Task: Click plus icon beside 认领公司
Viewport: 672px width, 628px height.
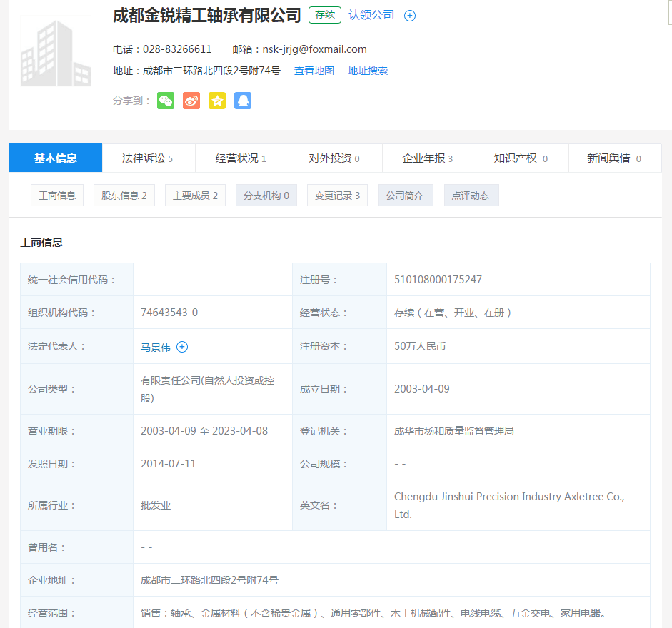Action: click(x=410, y=16)
